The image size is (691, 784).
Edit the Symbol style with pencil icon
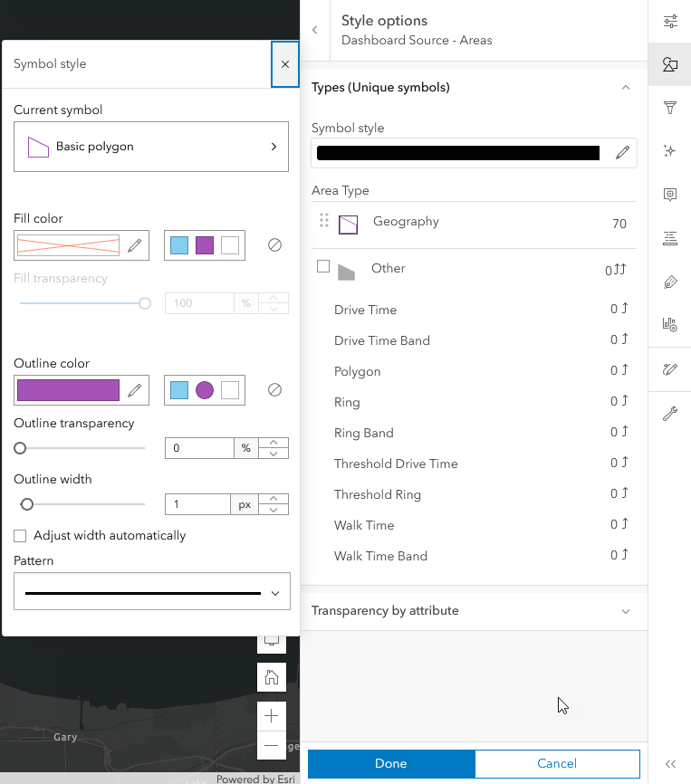pyautogui.click(x=622, y=153)
